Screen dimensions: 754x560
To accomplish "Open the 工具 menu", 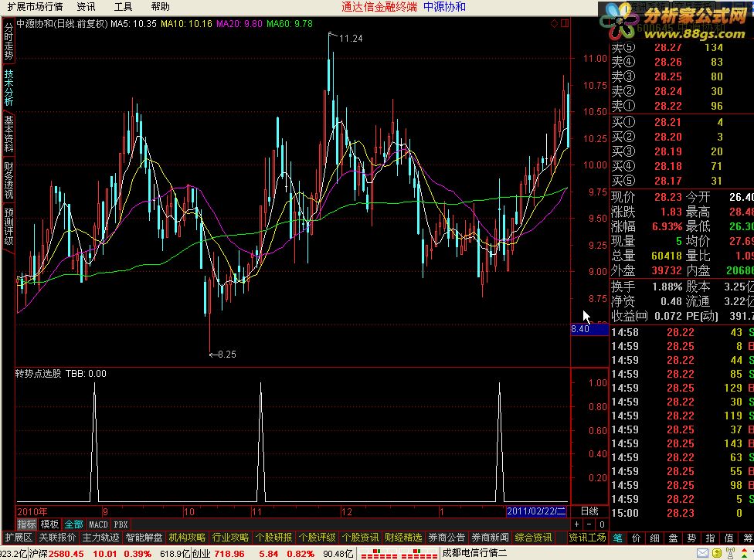I will coord(123,7).
